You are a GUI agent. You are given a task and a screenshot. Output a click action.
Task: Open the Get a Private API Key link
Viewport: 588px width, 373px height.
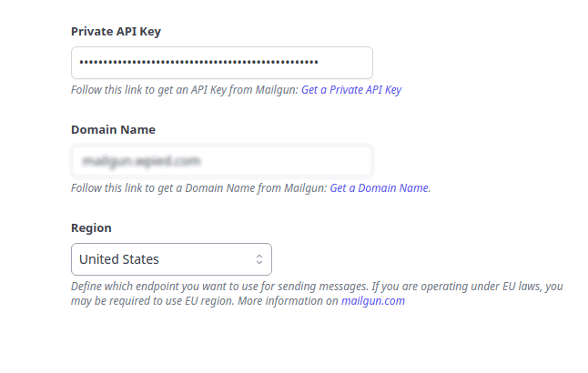tap(351, 90)
